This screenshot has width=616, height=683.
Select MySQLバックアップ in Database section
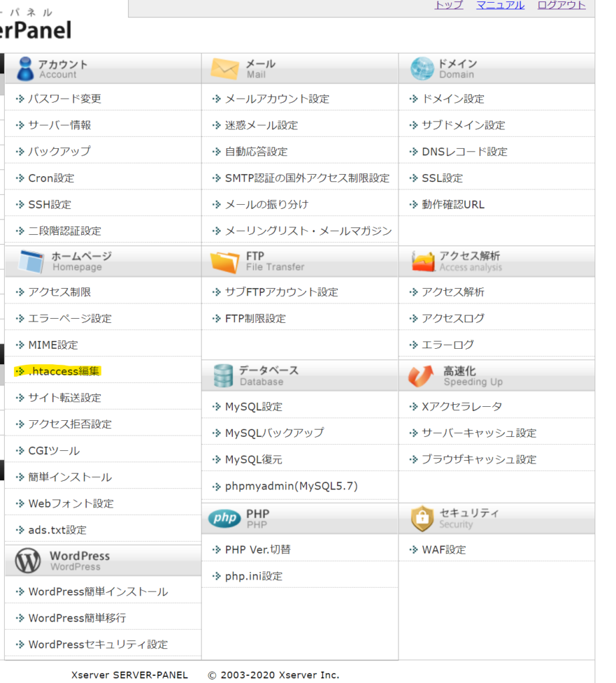coord(274,433)
